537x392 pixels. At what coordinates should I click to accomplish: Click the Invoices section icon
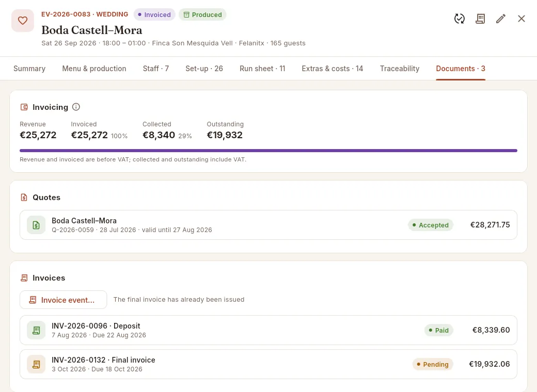pos(24,277)
